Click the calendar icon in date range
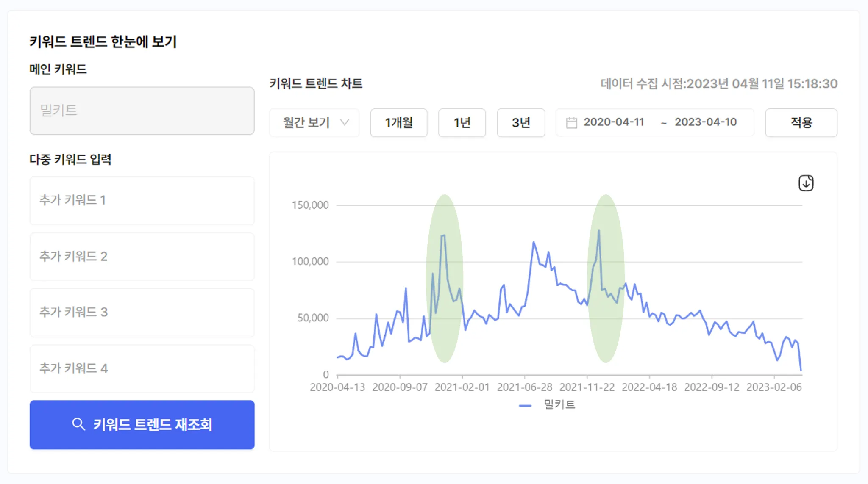The height and width of the screenshot is (484, 868). 571,123
